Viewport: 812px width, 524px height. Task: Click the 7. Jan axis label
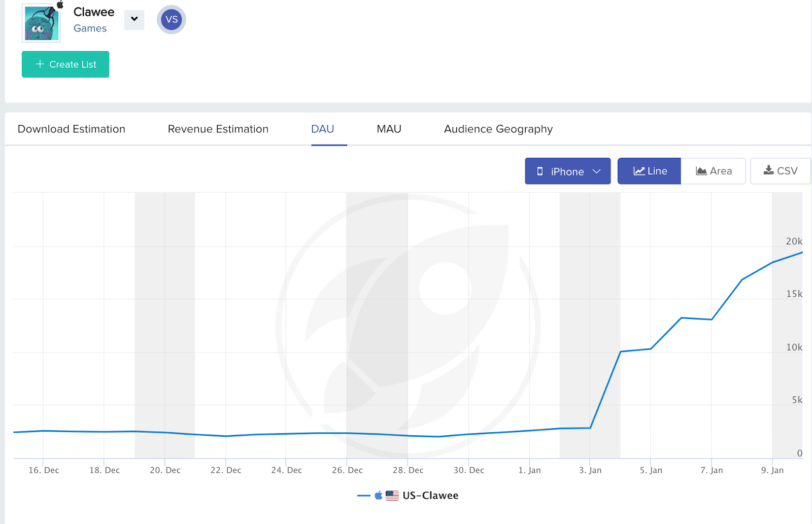[x=712, y=470]
